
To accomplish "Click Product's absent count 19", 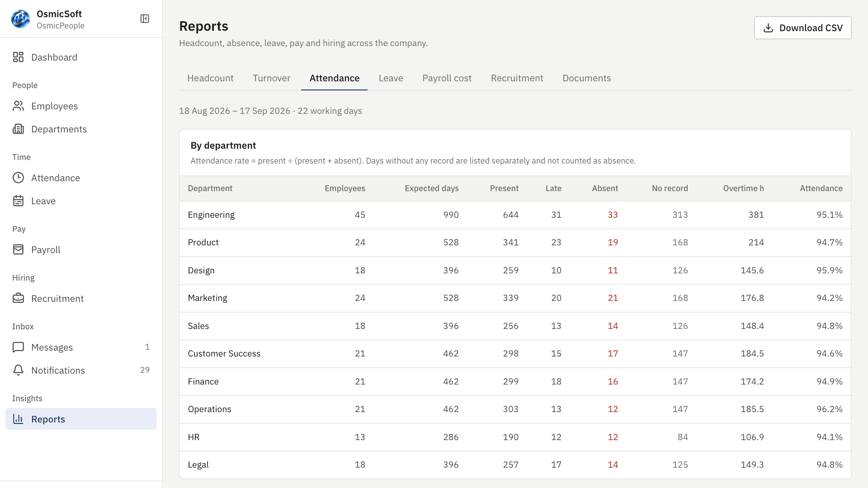I will point(613,243).
